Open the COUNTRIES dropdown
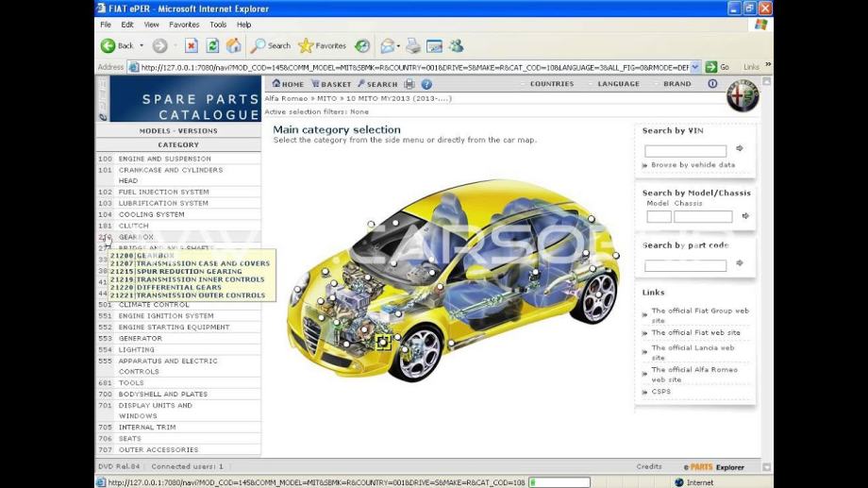This screenshot has height=488, width=868. point(551,84)
